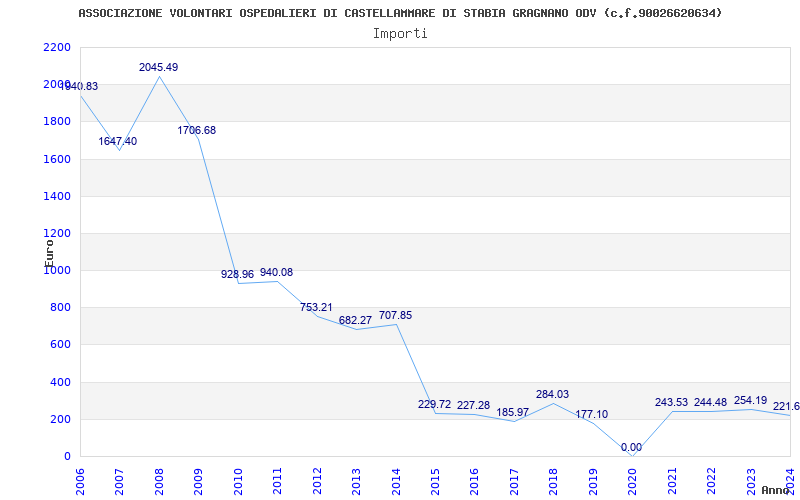The height and width of the screenshot is (500, 800).
Task: Click the "Anno" x-axis title
Action: pyautogui.click(x=776, y=490)
